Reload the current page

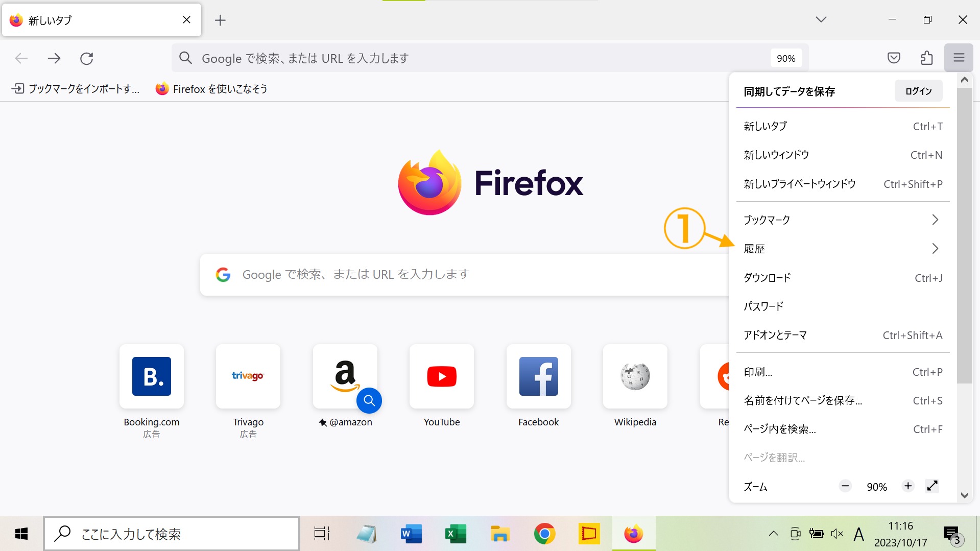click(x=87, y=58)
